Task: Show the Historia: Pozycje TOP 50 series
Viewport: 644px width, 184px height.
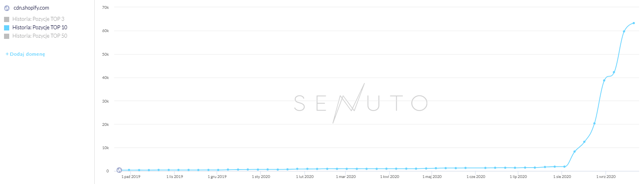Action: coord(40,36)
